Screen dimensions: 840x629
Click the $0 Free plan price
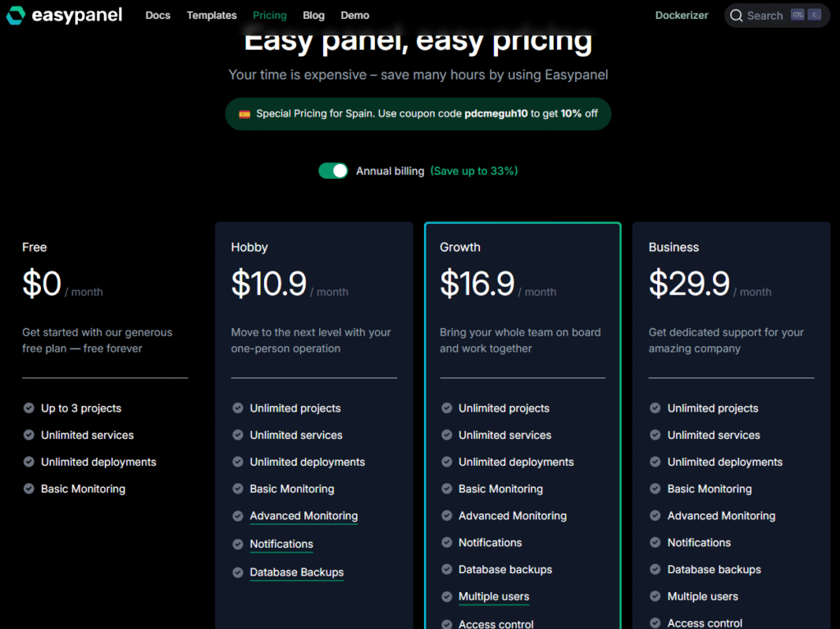(42, 284)
